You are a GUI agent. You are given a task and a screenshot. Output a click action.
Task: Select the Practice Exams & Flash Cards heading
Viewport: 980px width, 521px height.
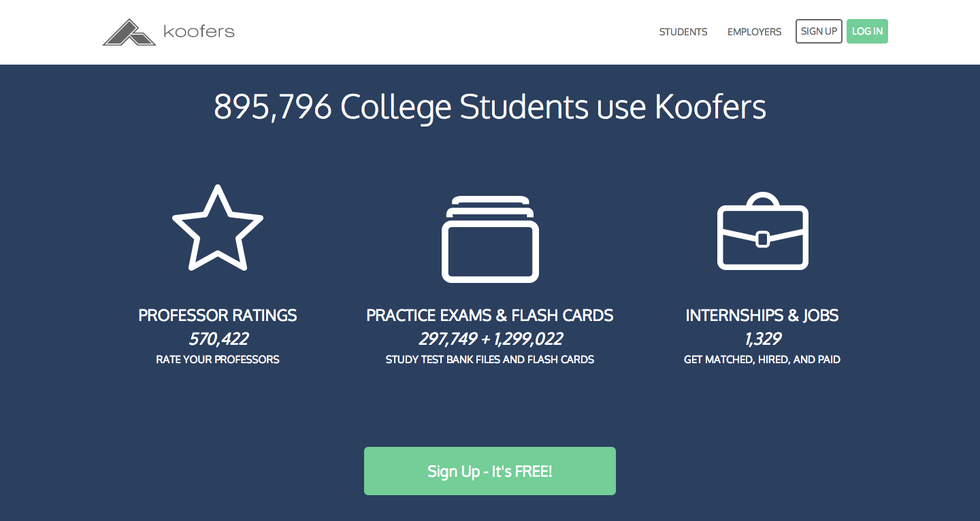coord(489,315)
